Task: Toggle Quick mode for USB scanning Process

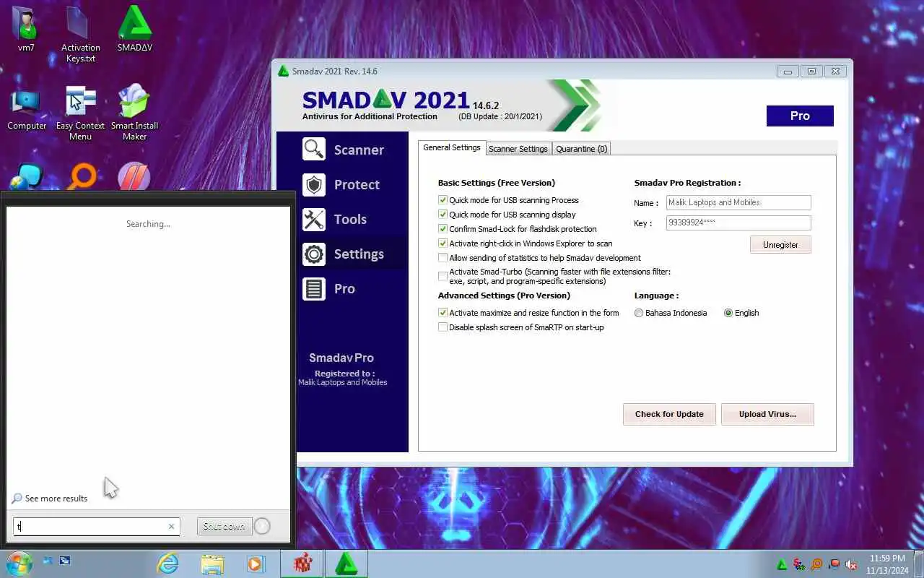Action: [443, 200]
